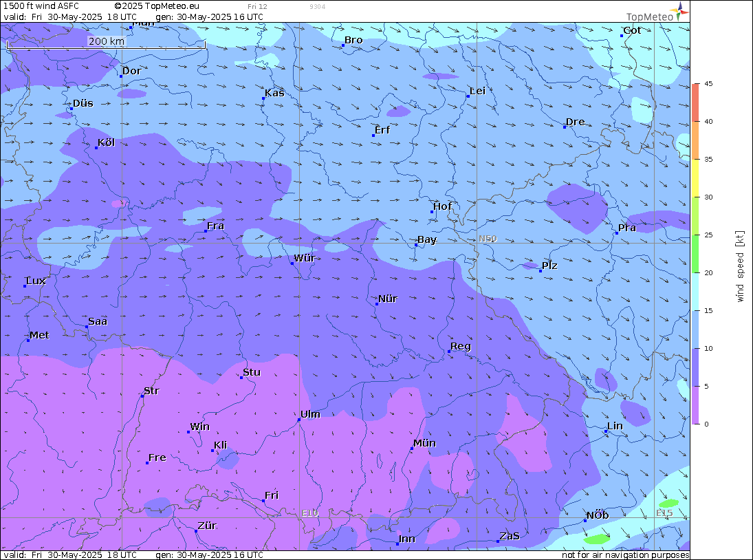The image size is (753, 560).
Task: Click the "N50" latitude grid label
Action: pyautogui.click(x=488, y=239)
